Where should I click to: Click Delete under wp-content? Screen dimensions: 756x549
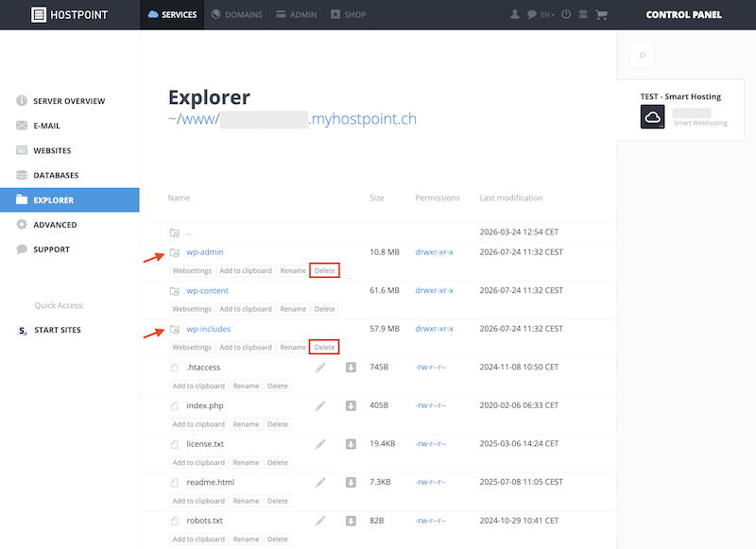point(324,309)
